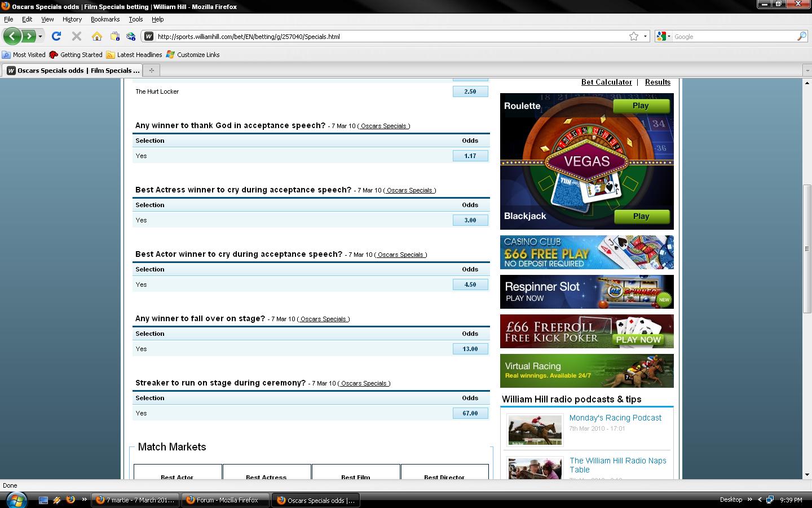Go forward with the green forward arrow
The height and width of the screenshot is (508, 812).
coord(28,36)
